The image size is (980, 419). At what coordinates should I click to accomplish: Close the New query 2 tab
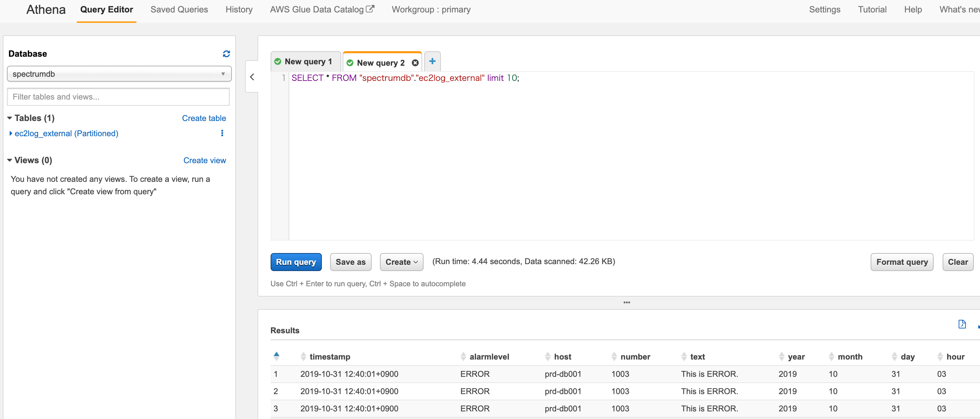(x=415, y=63)
